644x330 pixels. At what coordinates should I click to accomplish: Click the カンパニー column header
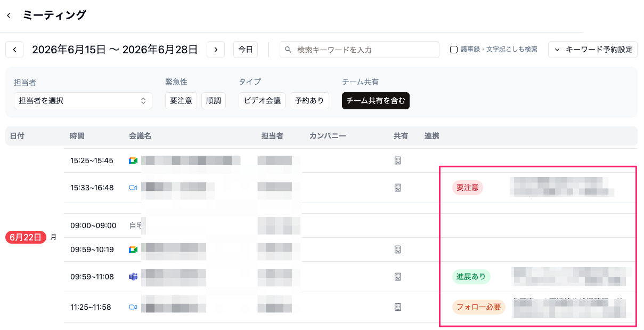coord(328,136)
